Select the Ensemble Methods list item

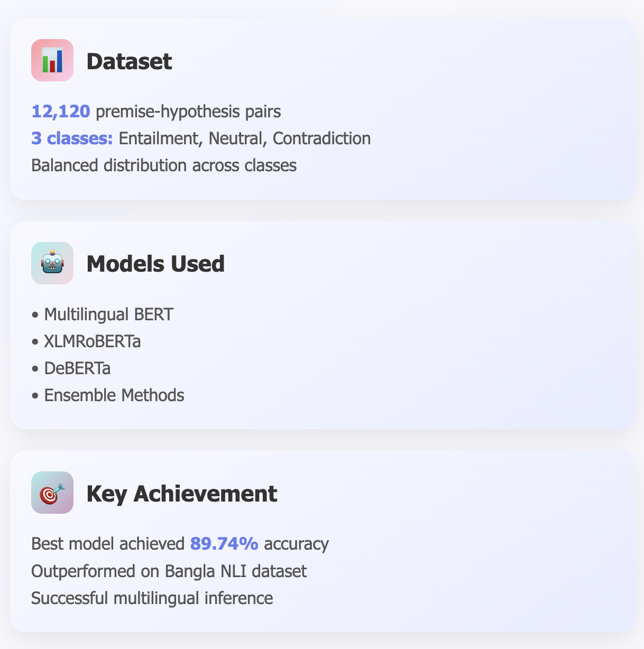click(114, 395)
